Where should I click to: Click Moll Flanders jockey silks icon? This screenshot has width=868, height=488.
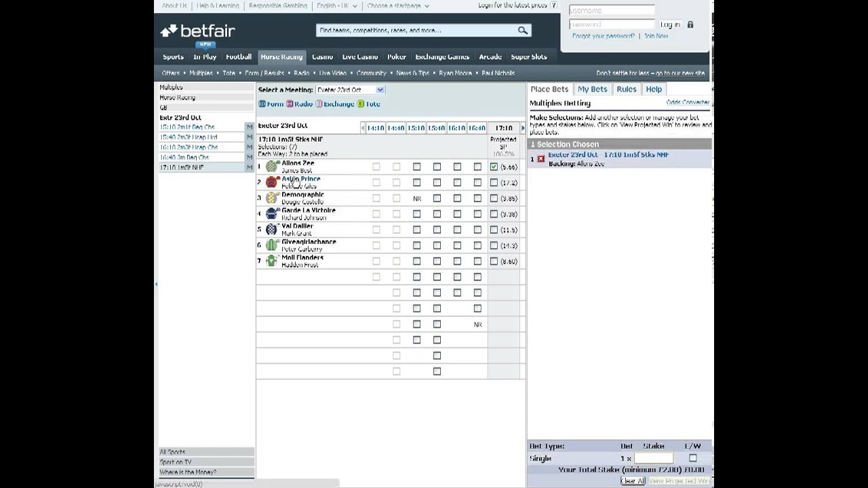click(272, 261)
